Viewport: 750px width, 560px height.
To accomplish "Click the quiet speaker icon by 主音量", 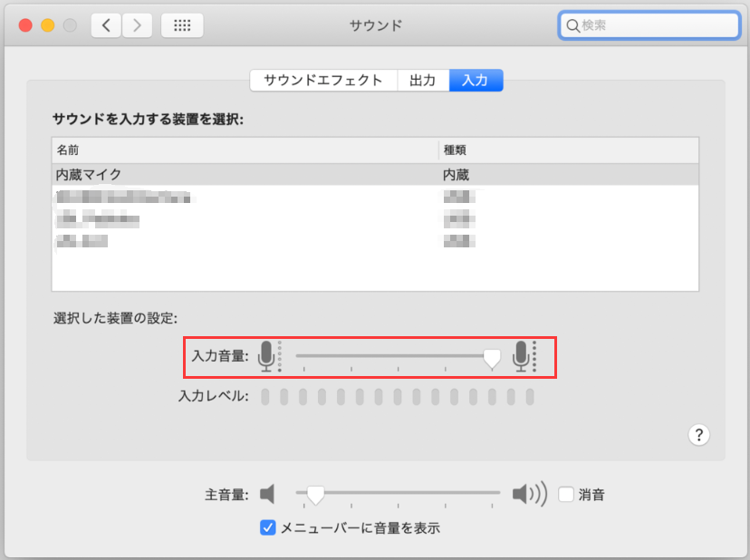I will 266,494.
